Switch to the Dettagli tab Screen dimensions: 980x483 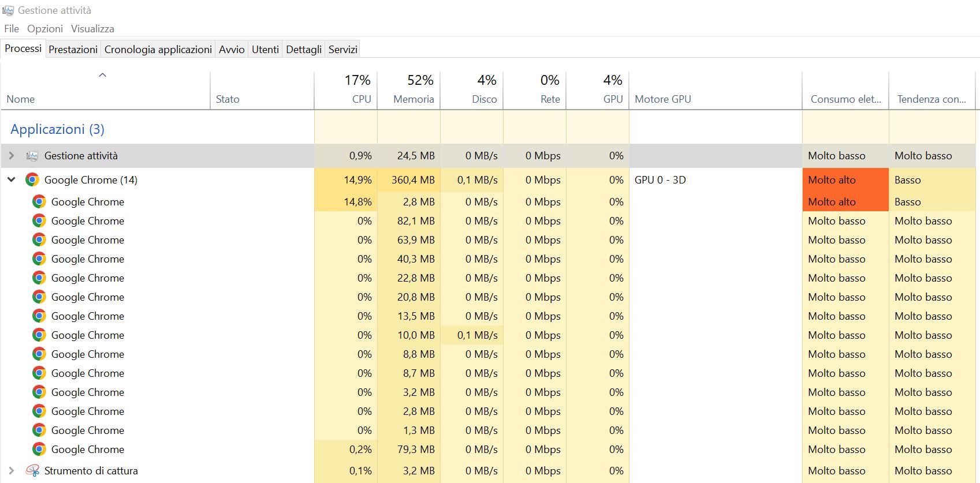[x=304, y=50]
